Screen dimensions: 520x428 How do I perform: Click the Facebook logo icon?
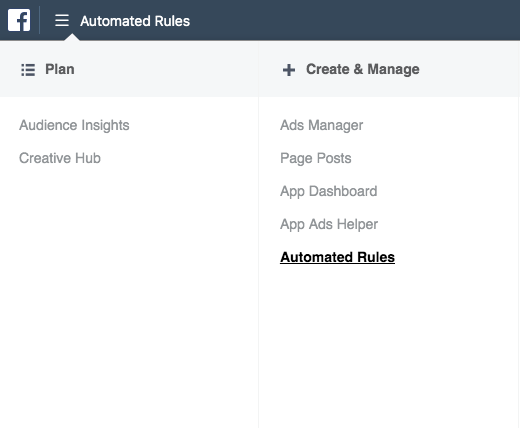[x=19, y=20]
